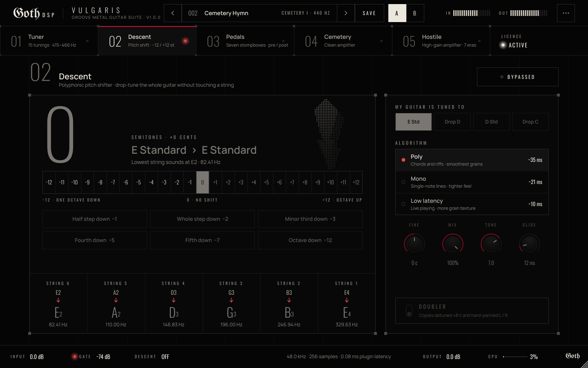The image size is (588, 368).
Task: Toggle the Cemetery tab power dot
Action: click(381, 41)
